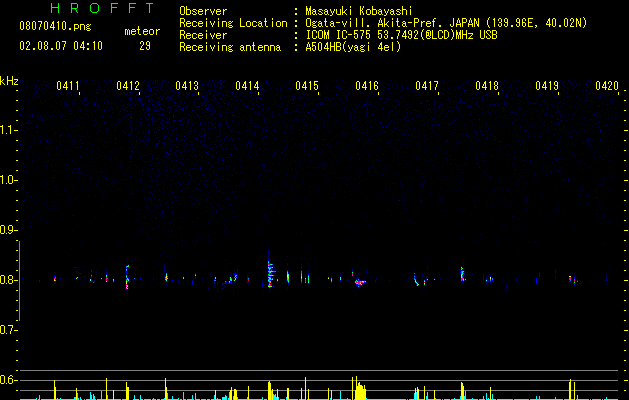
Task: Select the Ogata-vill. Akita-Pref. JAPAN location text
Action: (446, 23)
